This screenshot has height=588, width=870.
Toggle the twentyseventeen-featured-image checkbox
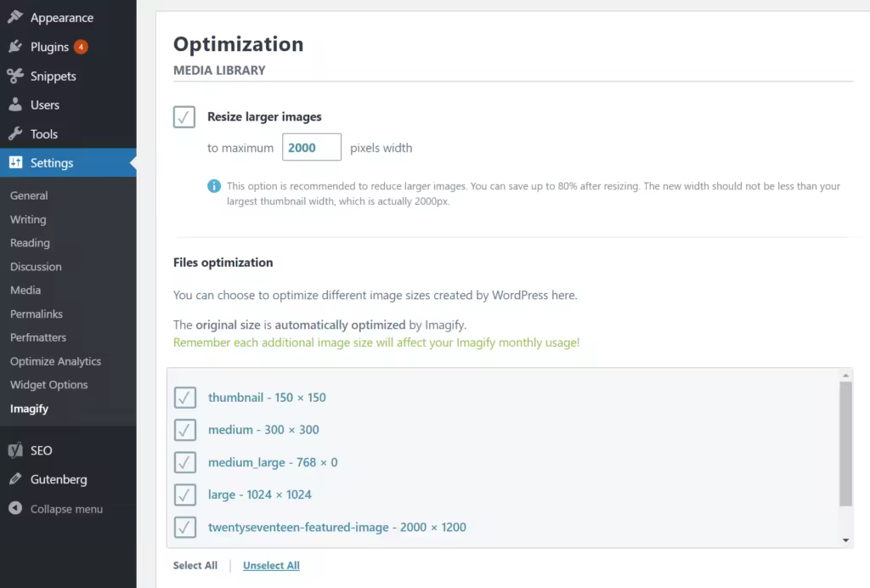tap(184, 528)
